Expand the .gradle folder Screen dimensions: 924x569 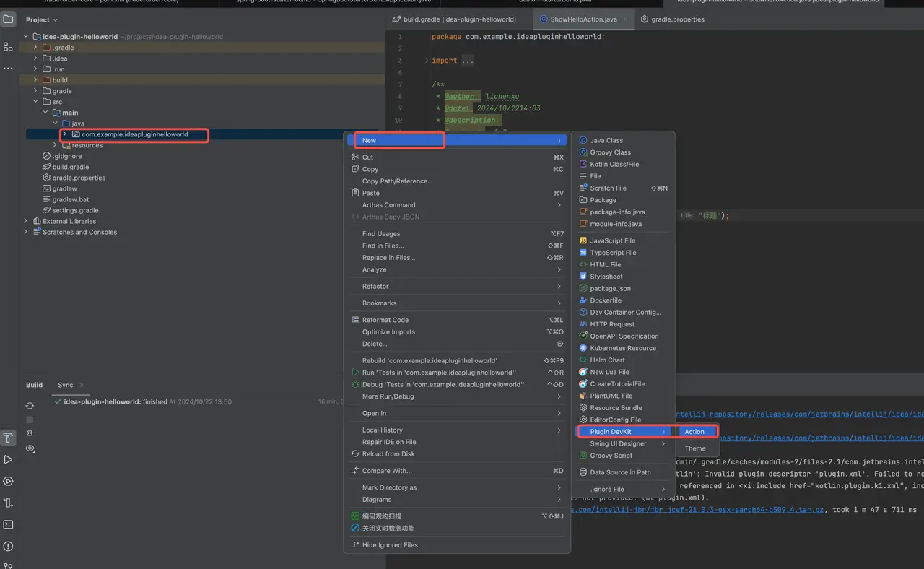click(x=35, y=48)
